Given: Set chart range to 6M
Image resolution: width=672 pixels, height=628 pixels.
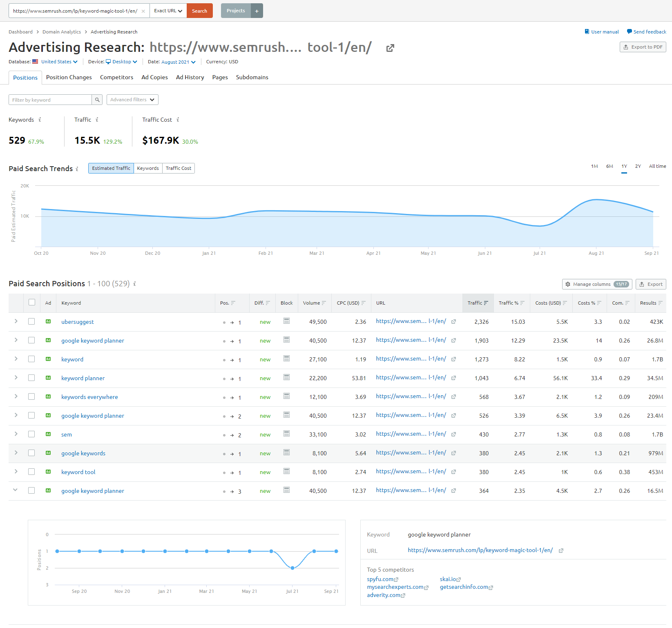Looking at the screenshot, I should [609, 166].
